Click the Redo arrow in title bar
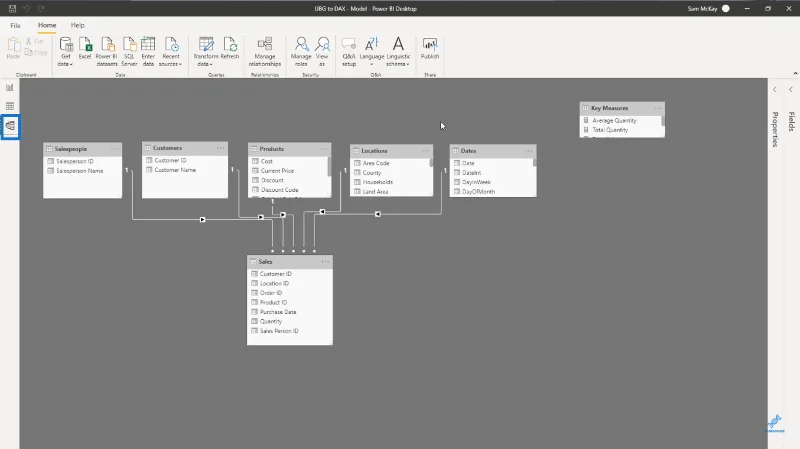800x449 pixels. 41,9
